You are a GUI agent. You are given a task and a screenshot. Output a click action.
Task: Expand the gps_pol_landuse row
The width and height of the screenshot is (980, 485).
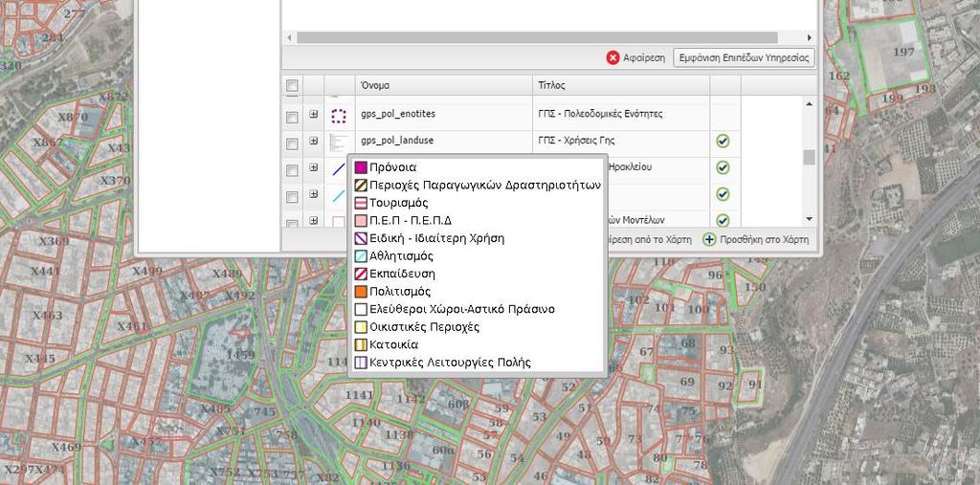[x=314, y=142]
